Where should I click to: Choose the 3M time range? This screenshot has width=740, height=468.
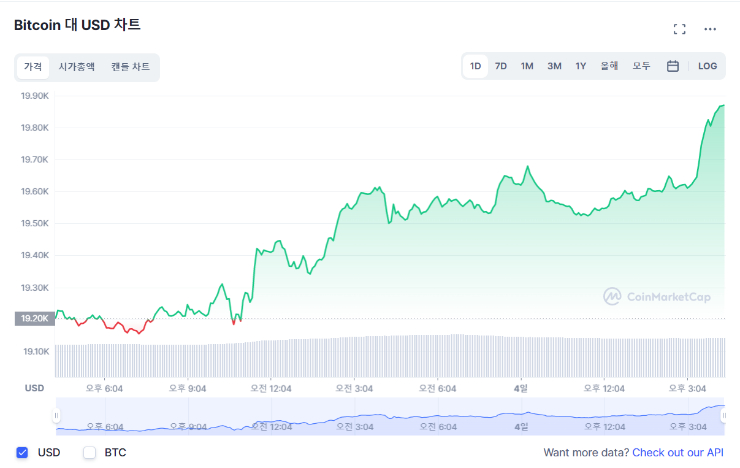pos(554,66)
